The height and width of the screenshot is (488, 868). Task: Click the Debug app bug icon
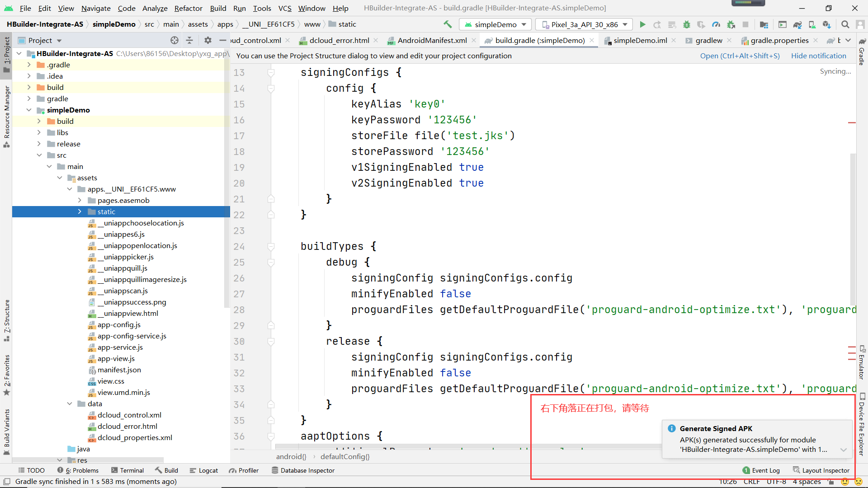pyautogui.click(x=686, y=24)
